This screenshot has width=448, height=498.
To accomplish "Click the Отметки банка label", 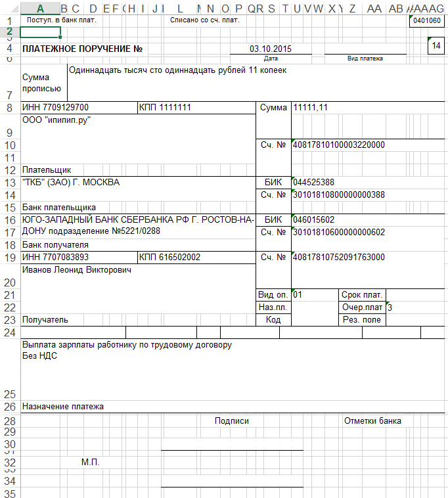I will pos(372,421).
